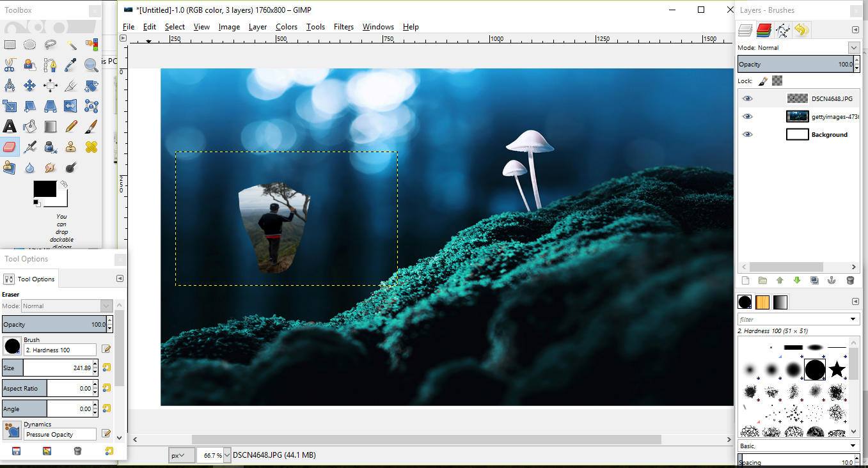The height and width of the screenshot is (468, 868).
Task: Select the Pencil tool
Action: point(71,127)
